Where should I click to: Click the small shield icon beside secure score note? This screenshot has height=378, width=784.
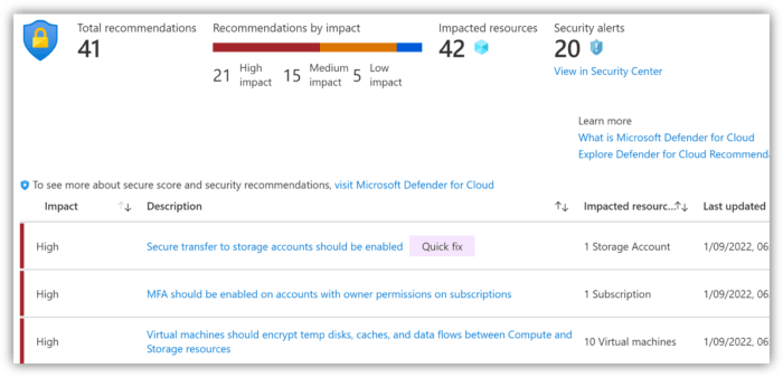click(25, 186)
